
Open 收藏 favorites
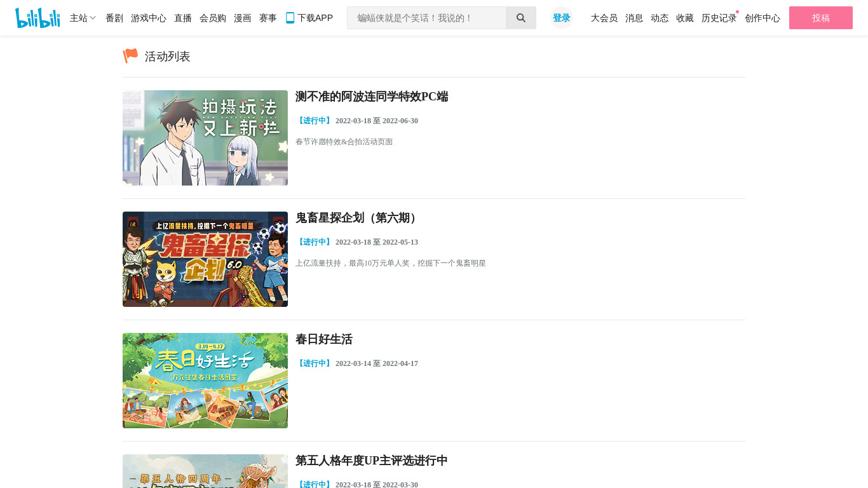click(685, 18)
